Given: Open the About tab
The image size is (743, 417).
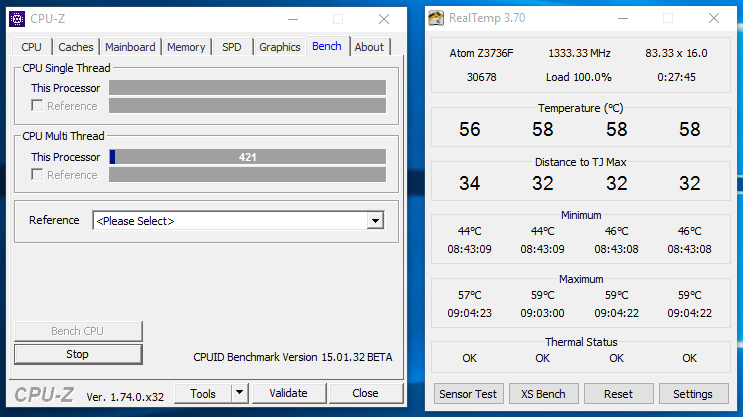Looking at the screenshot, I should [369, 47].
